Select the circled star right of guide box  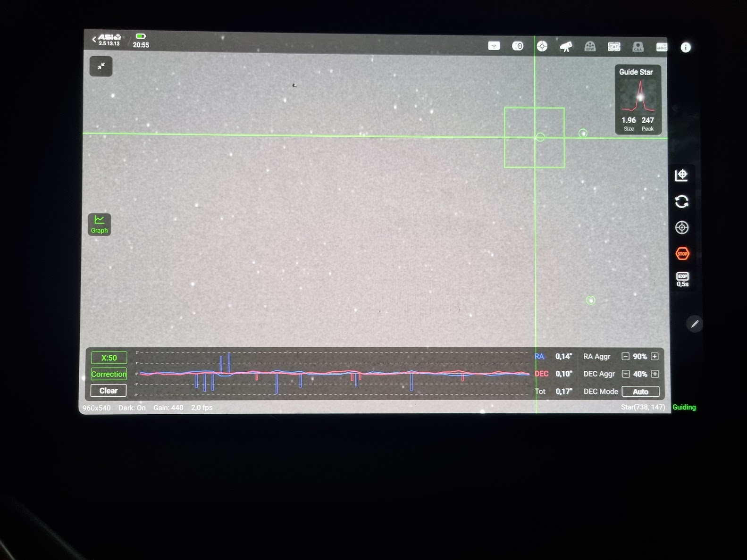pos(583,134)
